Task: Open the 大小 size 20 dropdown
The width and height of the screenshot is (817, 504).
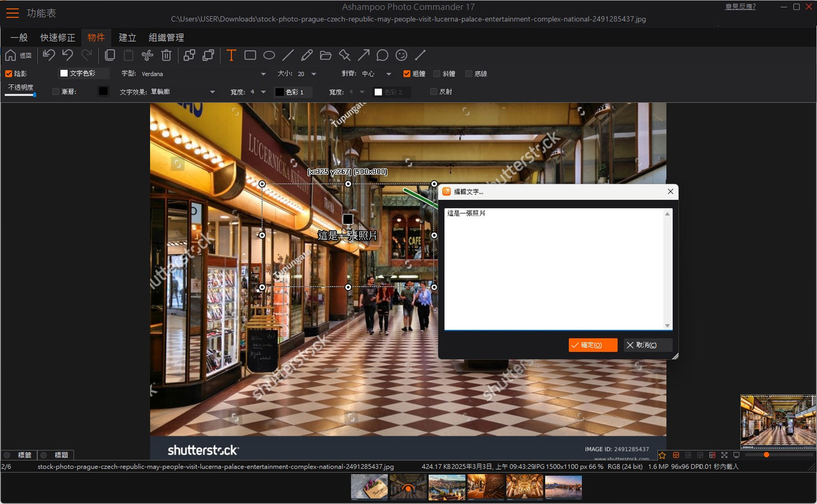Action: pyautogui.click(x=307, y=74)
